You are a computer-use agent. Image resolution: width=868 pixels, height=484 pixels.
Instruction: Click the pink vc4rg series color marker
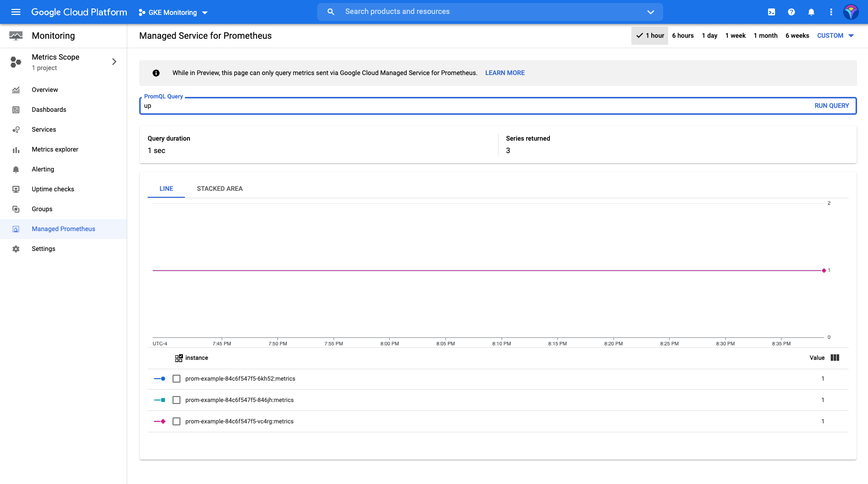[x=160, y=421]
